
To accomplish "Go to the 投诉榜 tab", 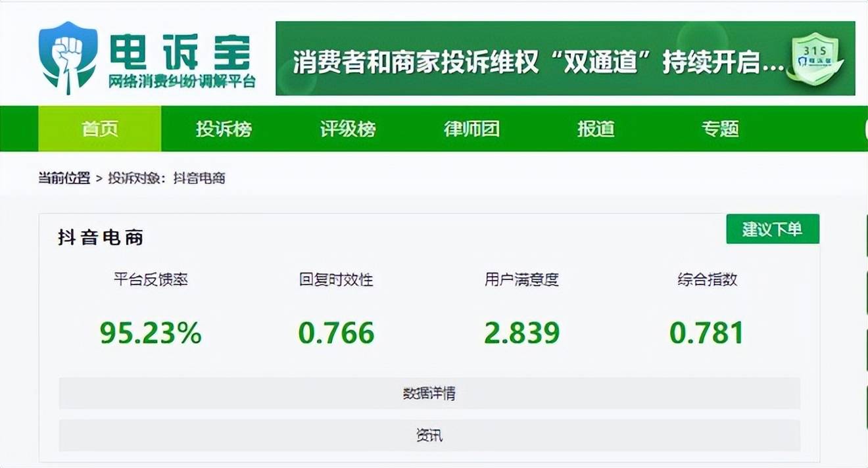I will click(x=224, y=129).
